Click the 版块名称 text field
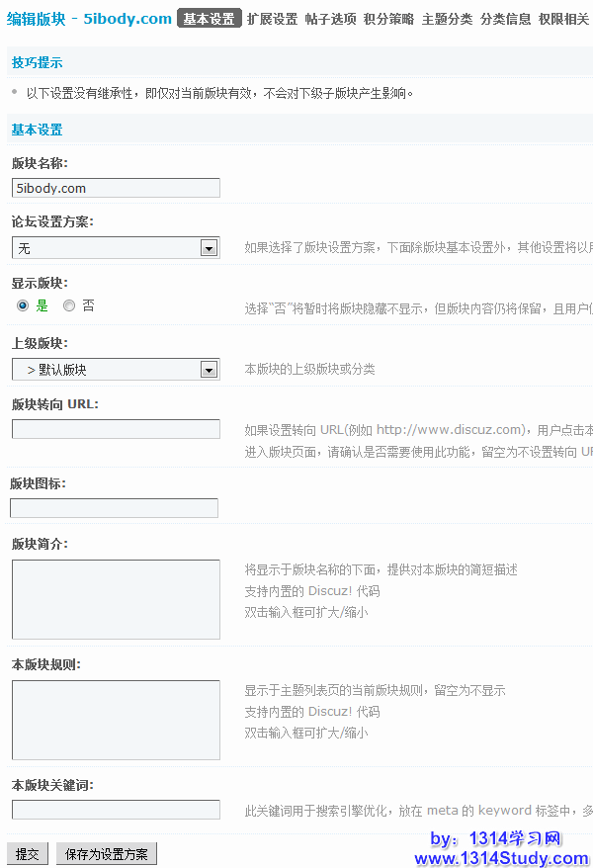Viewport: 593px width, 868px height. (116, 188)
